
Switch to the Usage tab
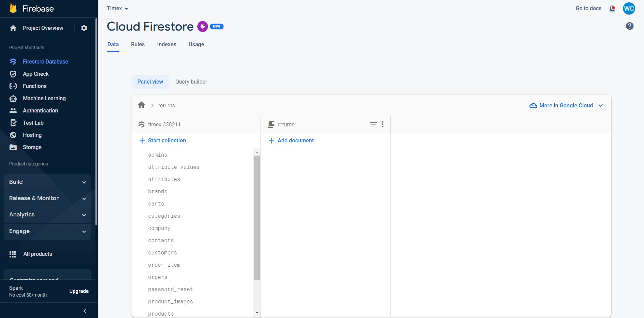(196, 45)
